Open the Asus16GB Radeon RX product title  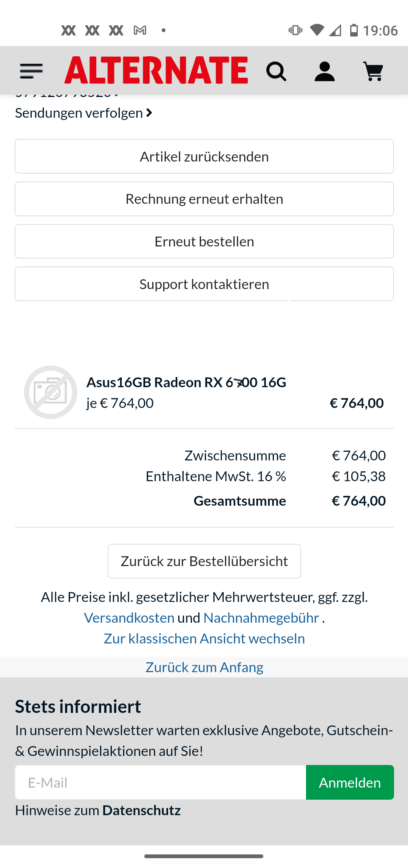[x=186, y=382]
